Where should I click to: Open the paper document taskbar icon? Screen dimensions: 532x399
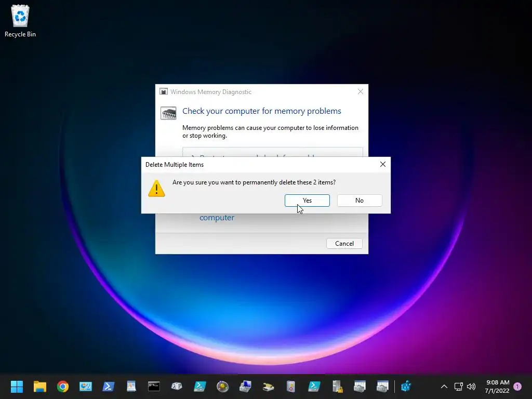[x=131, y=387]
